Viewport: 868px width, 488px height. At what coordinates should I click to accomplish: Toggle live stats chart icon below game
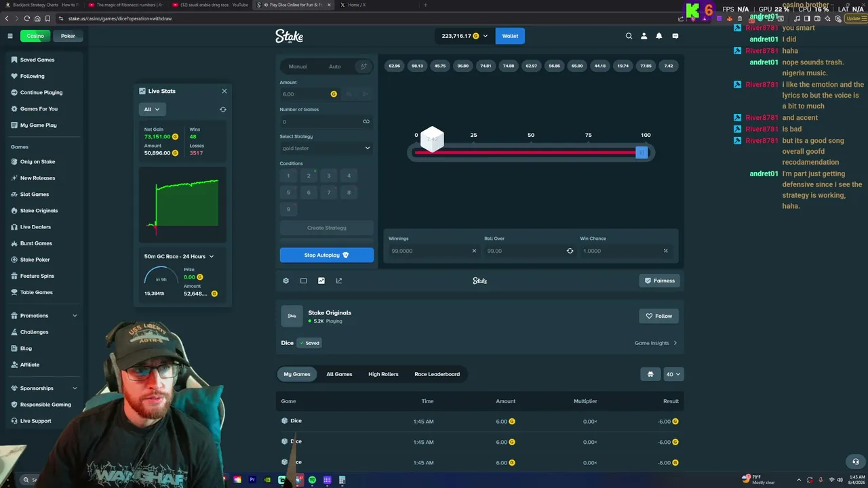[x=321, y=281]
